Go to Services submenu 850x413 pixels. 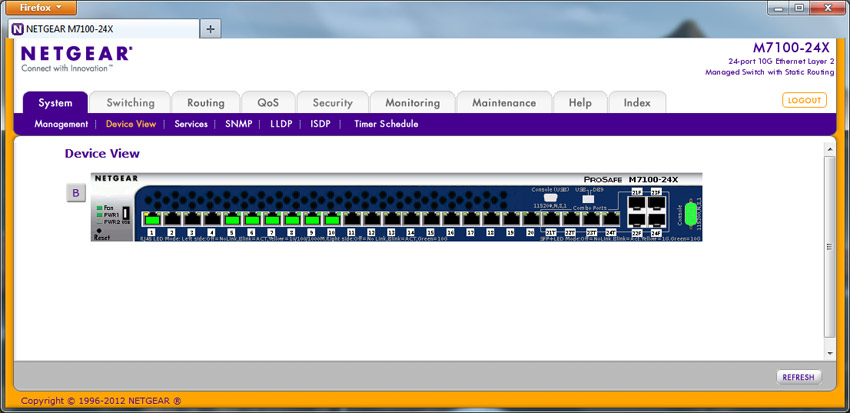(x=191, y=124)
